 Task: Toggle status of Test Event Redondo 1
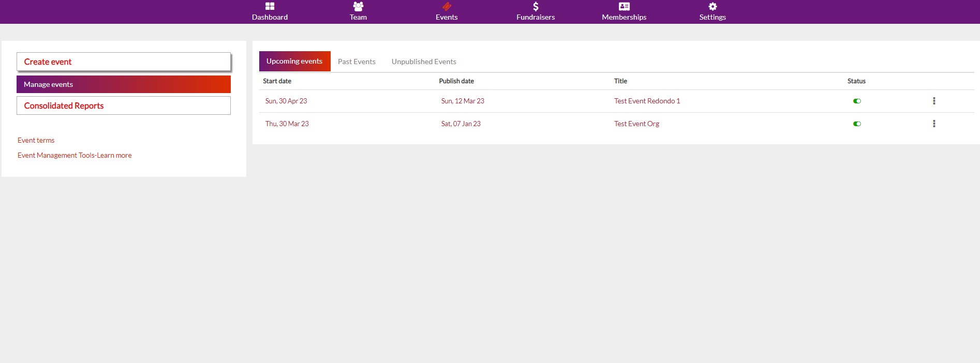[857, 101]
